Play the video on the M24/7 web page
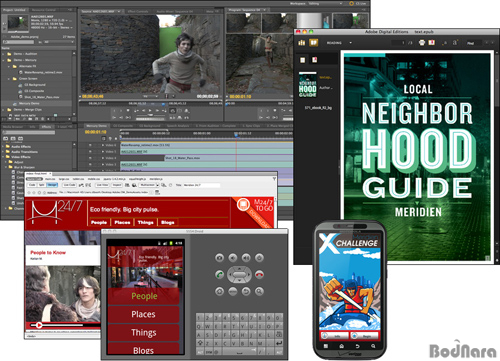Screen dimensions: 500x361 point(39,325)
